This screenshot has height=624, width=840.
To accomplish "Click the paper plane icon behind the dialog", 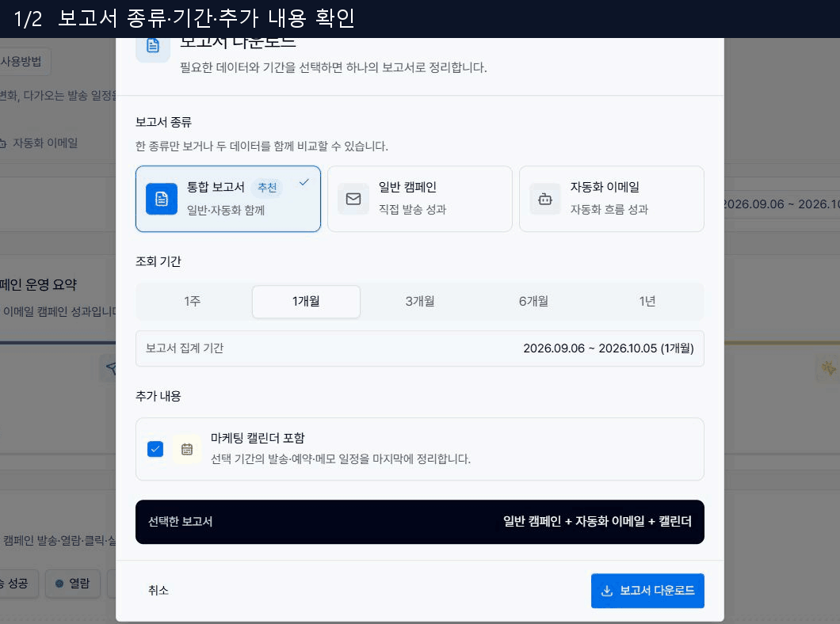I will click(x=111, y=367).
